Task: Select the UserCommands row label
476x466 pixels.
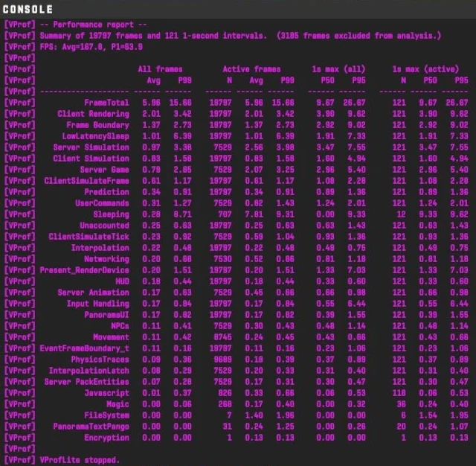Action: (103, 203)
